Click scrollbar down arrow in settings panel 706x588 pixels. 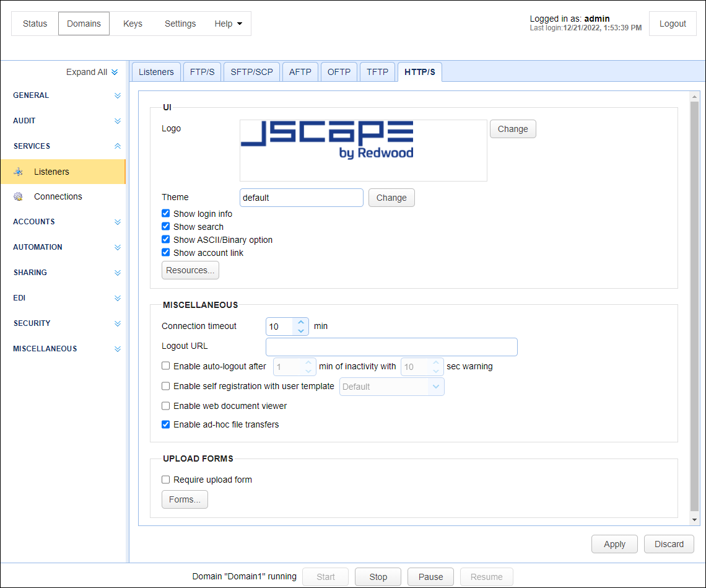tap(694, 520)
